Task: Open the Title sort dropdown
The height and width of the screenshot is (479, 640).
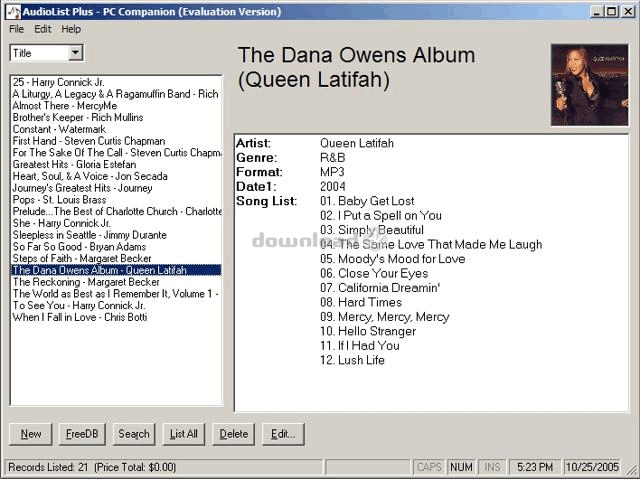Action: pos(76,53)
